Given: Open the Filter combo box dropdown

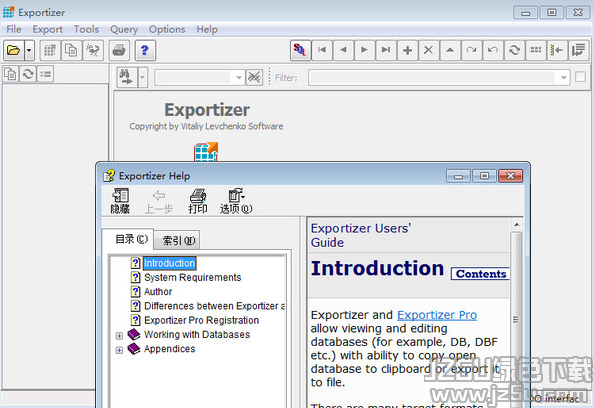Looking at the screenshot, I should [x=564, y=78].
